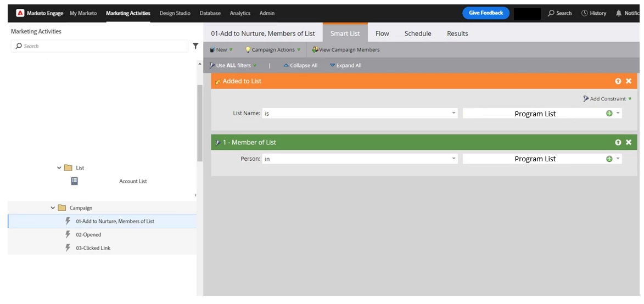Click the Account List static list icon
Viewport: 644px width, 304px height.
coord(74,181)
